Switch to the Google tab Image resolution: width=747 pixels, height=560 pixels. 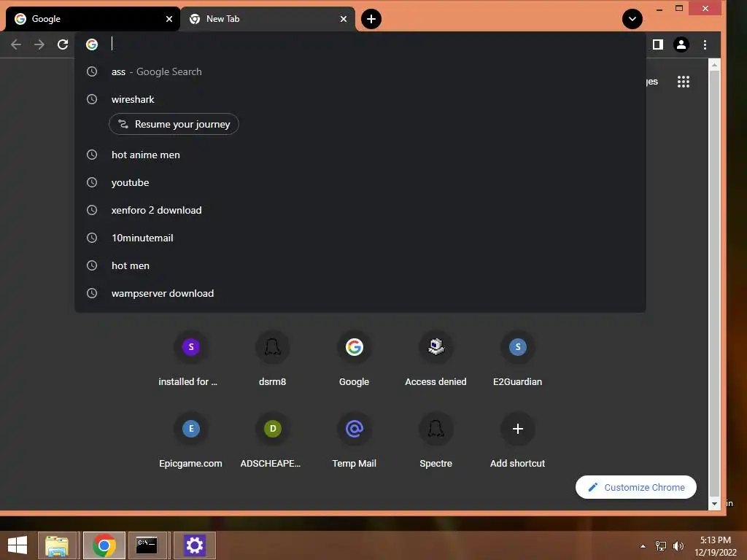tap(93, 19)
